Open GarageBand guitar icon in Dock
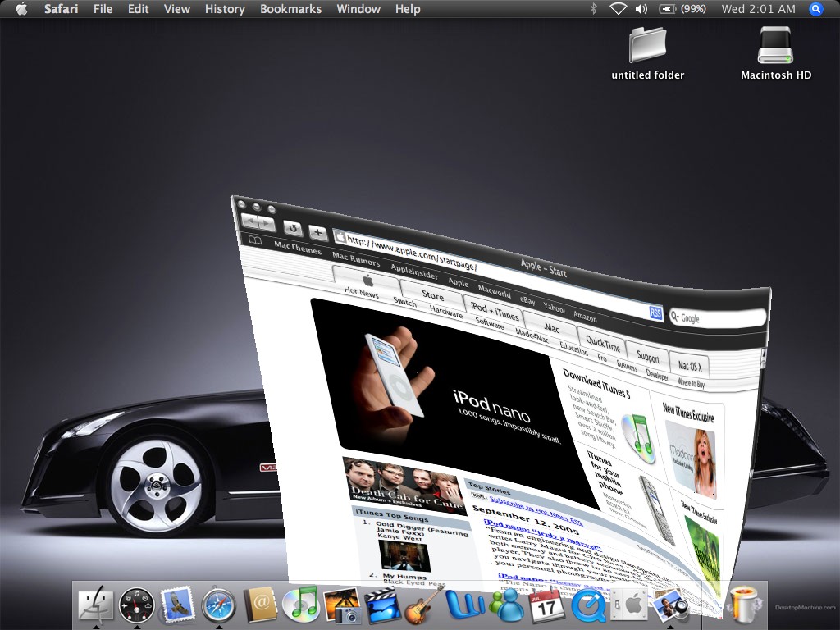 pos(423,605)
